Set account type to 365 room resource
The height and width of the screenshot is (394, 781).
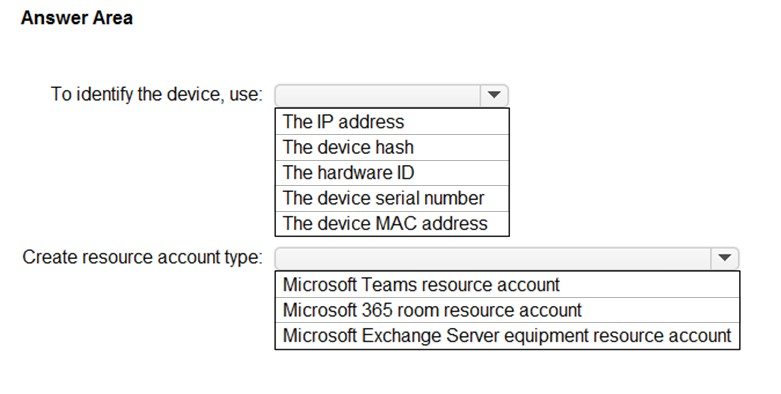(507, 310)
